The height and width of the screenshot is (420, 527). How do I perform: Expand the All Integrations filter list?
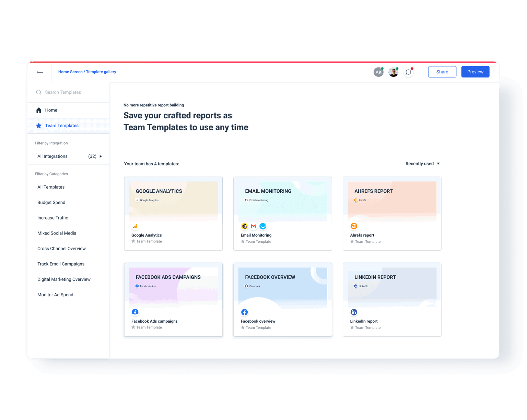[x=100, y=156]
